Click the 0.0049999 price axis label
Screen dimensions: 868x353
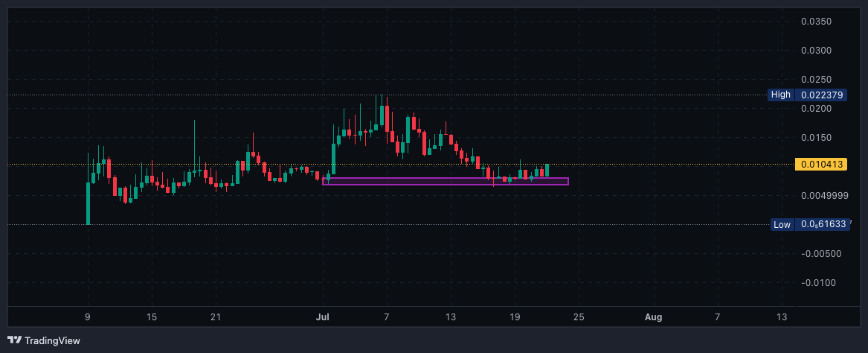(x=824, y=196)
